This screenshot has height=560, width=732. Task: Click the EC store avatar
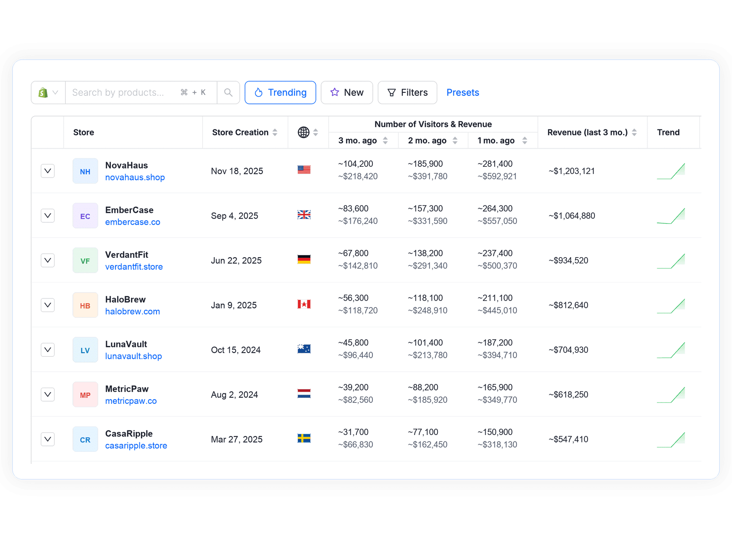click(85, 216)
